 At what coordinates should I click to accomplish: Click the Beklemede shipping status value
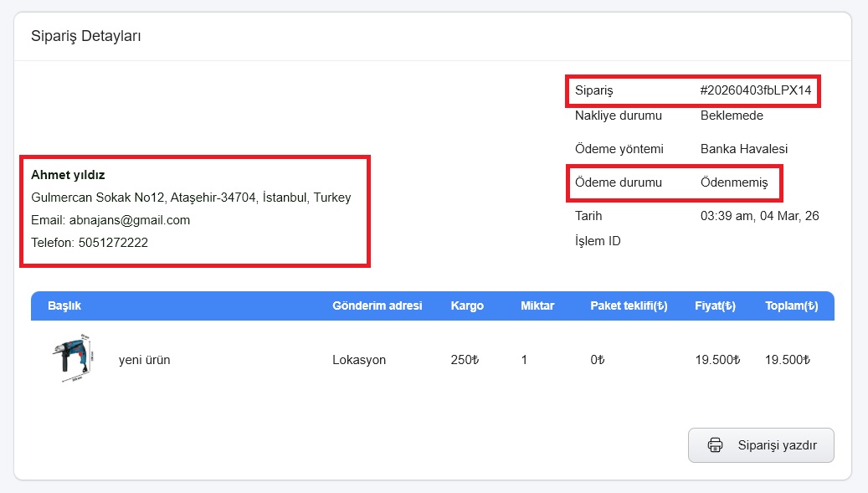click(x=732, y=116)
